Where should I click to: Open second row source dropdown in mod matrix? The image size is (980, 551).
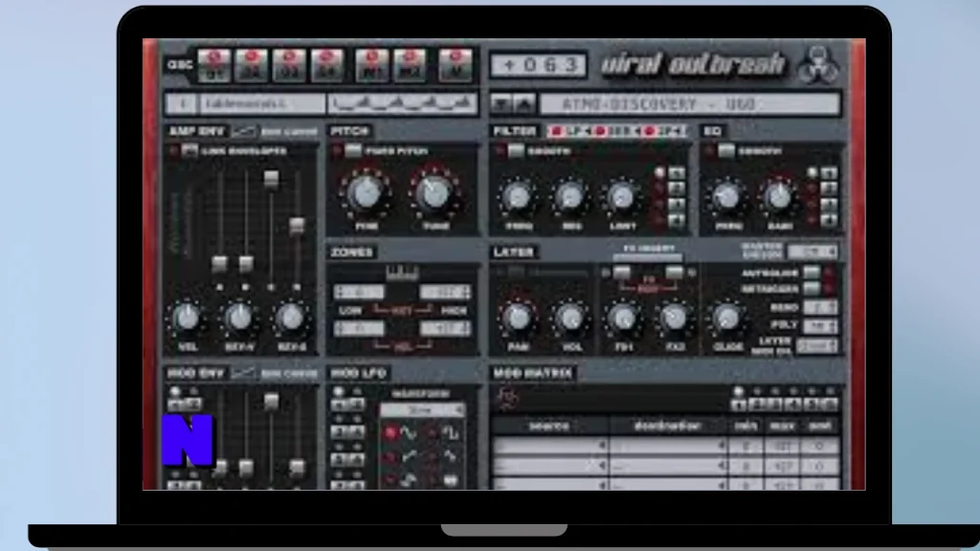pyautogui.click(x=550, y=466)
